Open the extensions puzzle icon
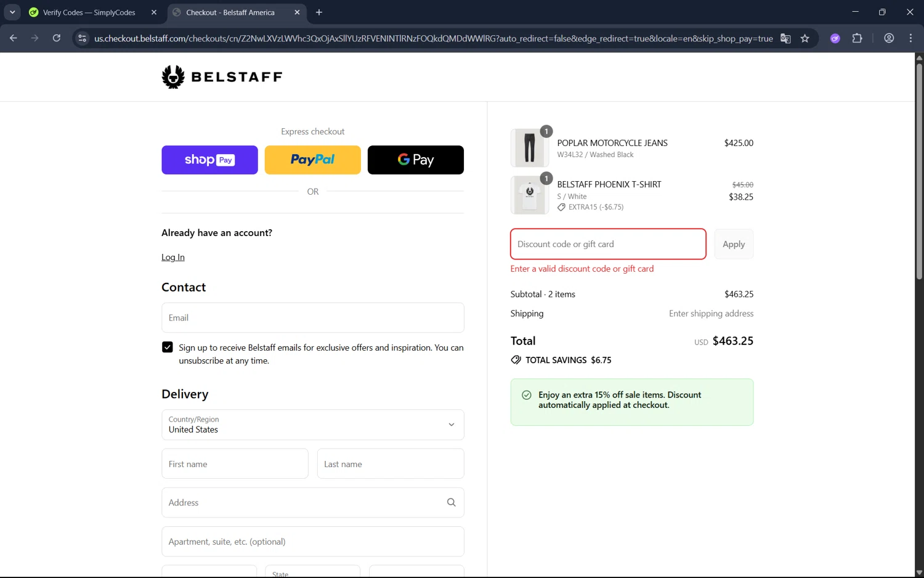 pos(857,38)
